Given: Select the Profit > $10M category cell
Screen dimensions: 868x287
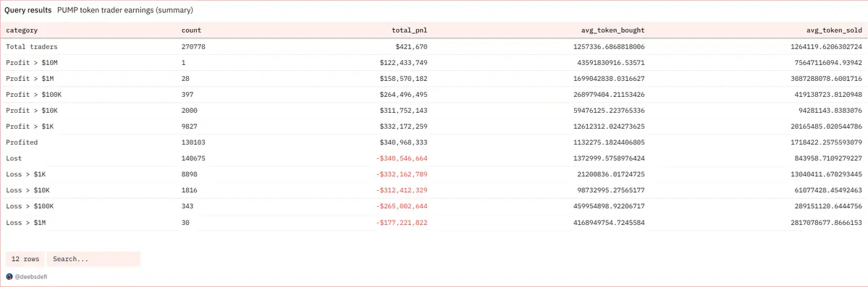Looking at the screenshot, I should pos(30,62).
